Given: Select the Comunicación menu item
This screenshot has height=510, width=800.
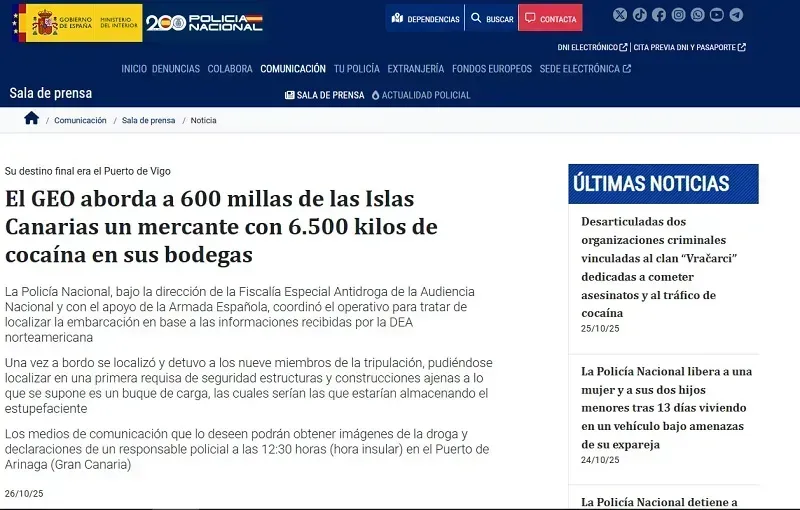Looking at the screenshot, I should (x=293, y=69).
